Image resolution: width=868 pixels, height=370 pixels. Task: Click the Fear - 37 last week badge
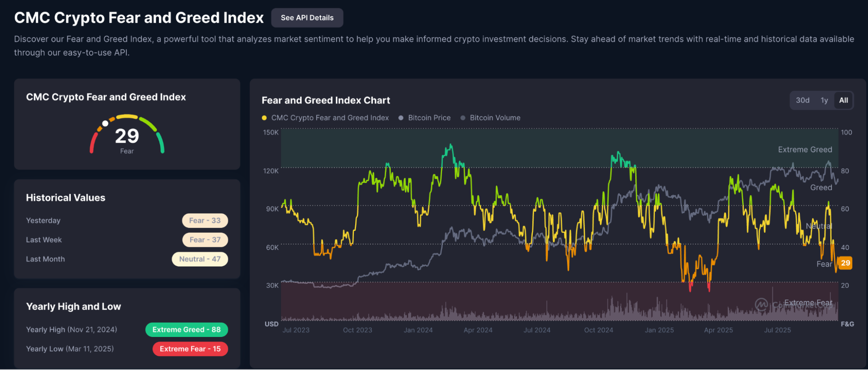[205, 240]
